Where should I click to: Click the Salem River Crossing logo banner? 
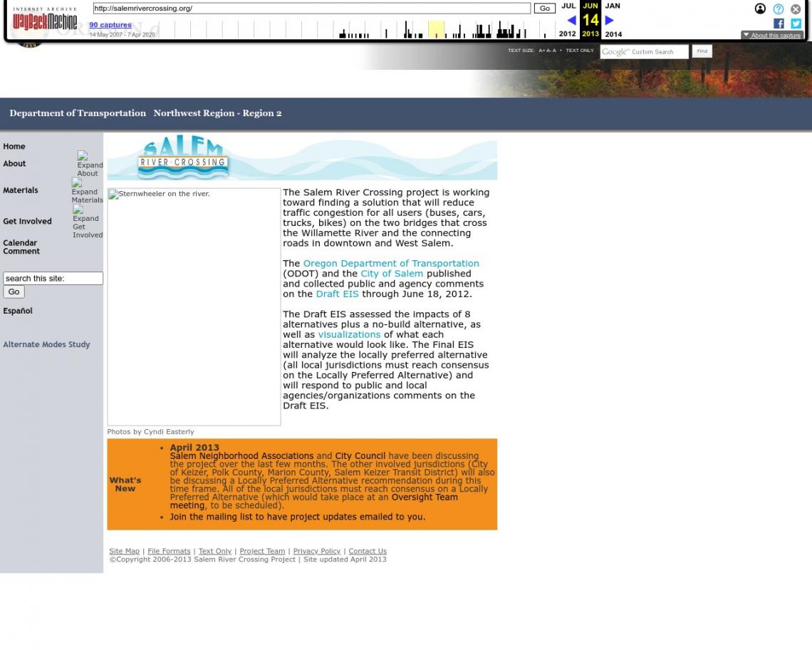coord(302,158)
